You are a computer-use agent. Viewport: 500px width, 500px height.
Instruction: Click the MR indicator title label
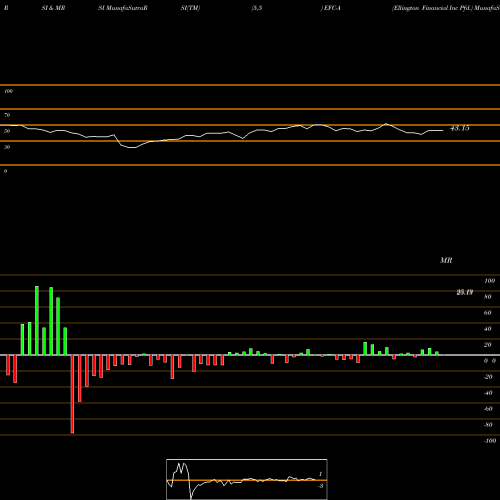click(x=446, y=260)
